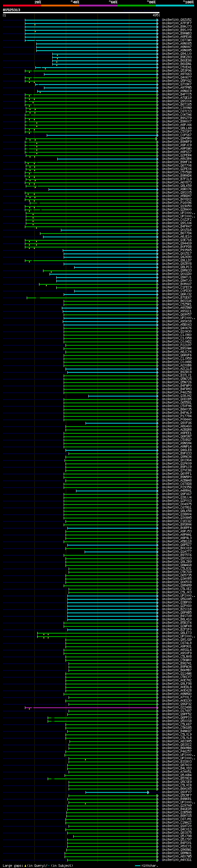The width and height of the screenshot is (197, 868).
Task: Select hit UniRef100_Q8LL68
Action: click(177, 128)
